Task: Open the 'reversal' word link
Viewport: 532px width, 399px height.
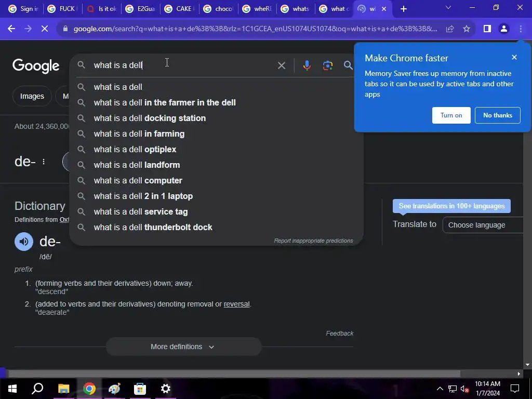Action: (236, 304)
